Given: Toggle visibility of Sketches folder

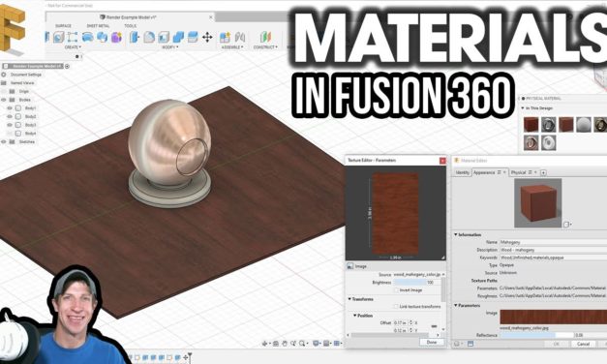Looking at the screenshot, I should coord(4,142).
